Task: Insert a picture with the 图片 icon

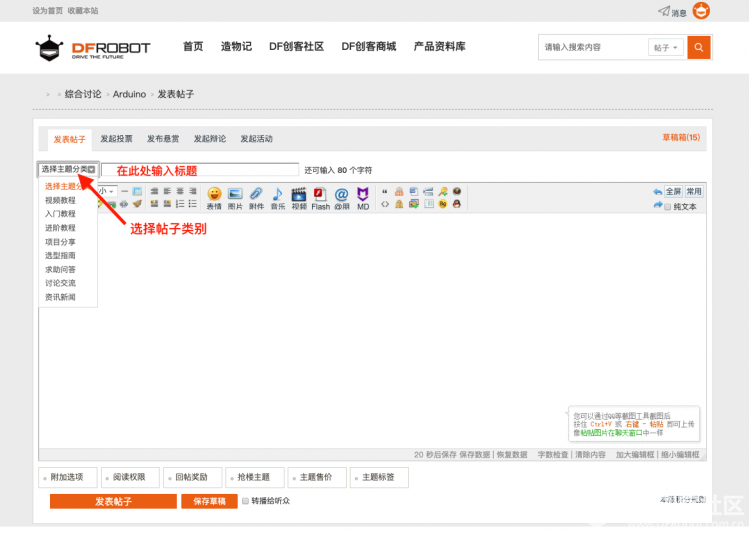Action: [235, 198]
